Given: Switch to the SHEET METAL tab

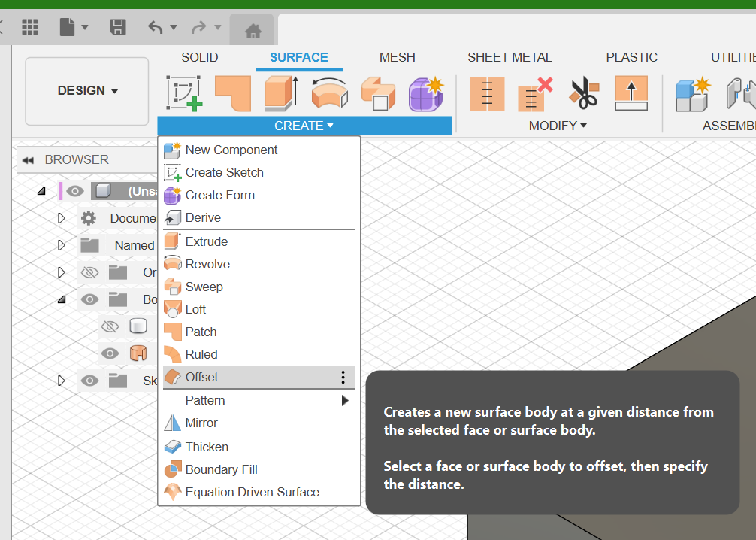Looking at the screenshot, I should pyautogui.click(x=510, y=57).
